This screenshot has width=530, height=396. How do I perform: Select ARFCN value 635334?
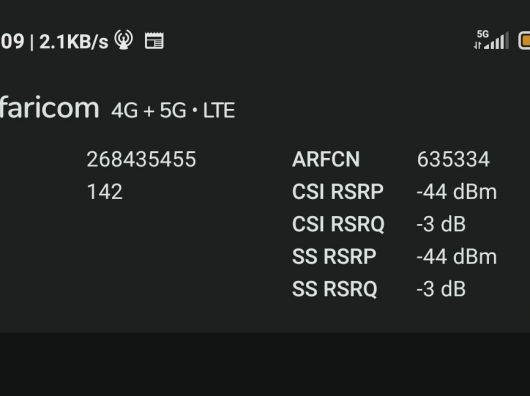453,159
